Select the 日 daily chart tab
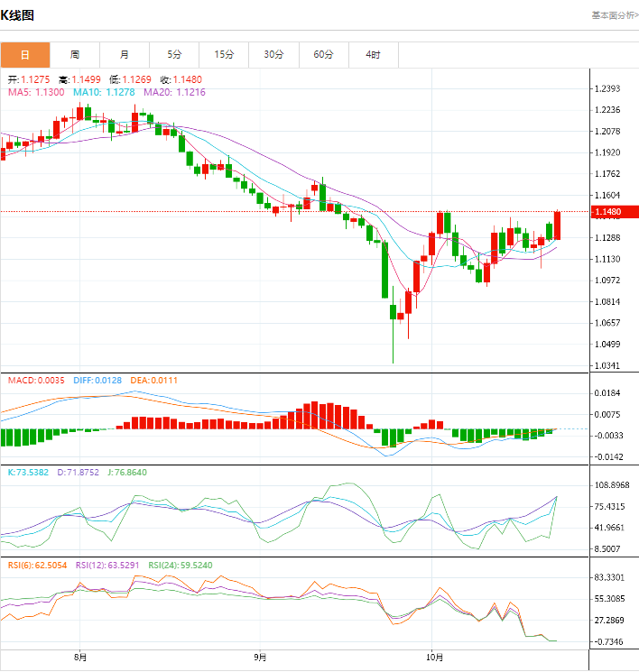 pyautogui.click(x=25, y=55)
